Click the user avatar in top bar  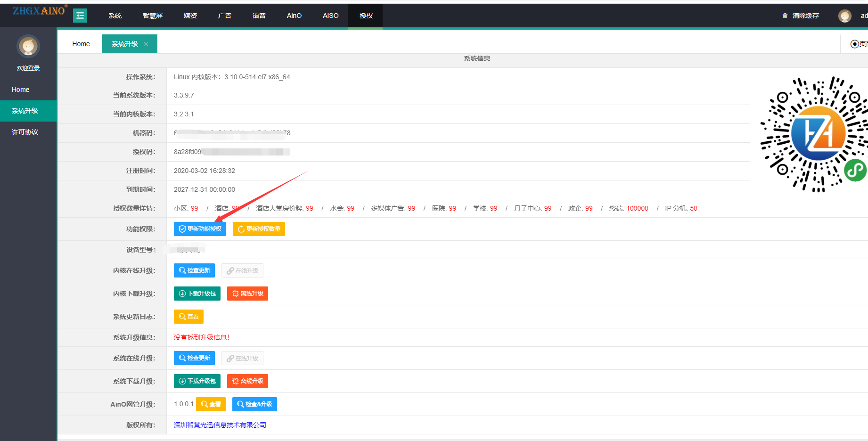844,16
